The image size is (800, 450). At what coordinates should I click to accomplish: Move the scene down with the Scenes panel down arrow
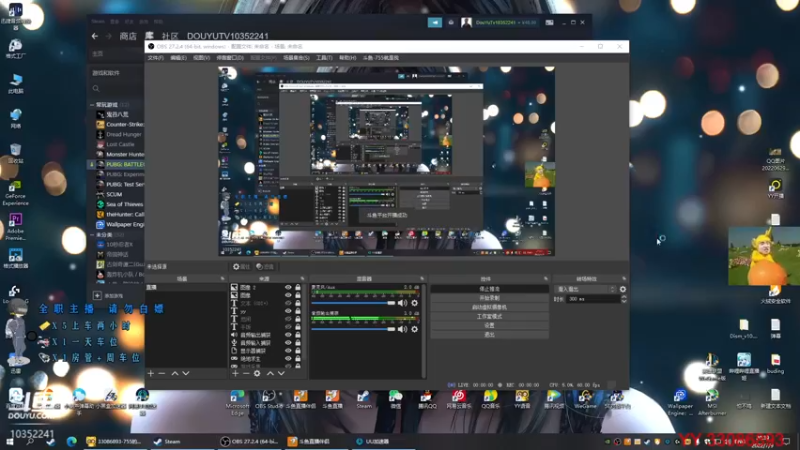click(186, 373)
